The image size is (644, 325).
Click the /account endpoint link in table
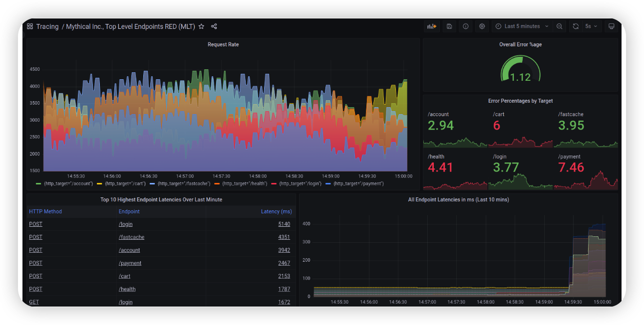[x=129, y=250]
